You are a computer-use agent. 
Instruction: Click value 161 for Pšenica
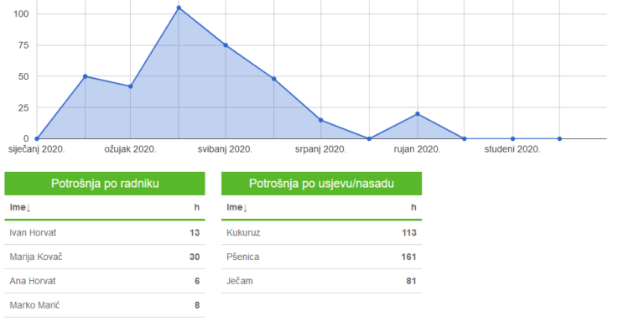point(409,257)
